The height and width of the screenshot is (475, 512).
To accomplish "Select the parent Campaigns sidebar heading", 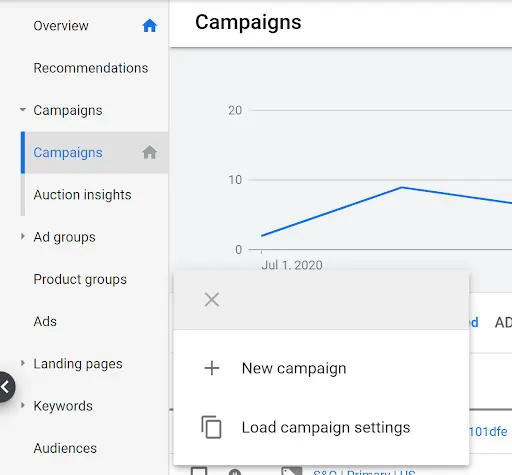I will click(68, 110).
